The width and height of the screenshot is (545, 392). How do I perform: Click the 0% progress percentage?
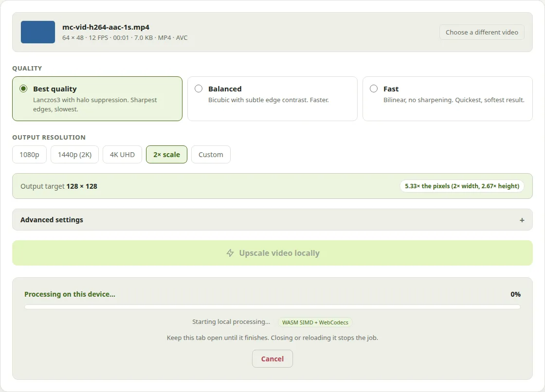515,294
